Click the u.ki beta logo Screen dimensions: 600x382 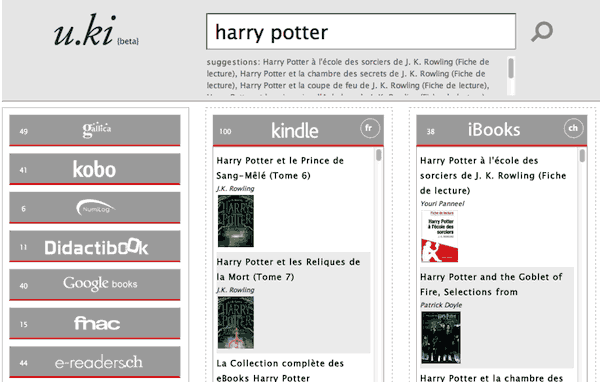tap(96, 31)
